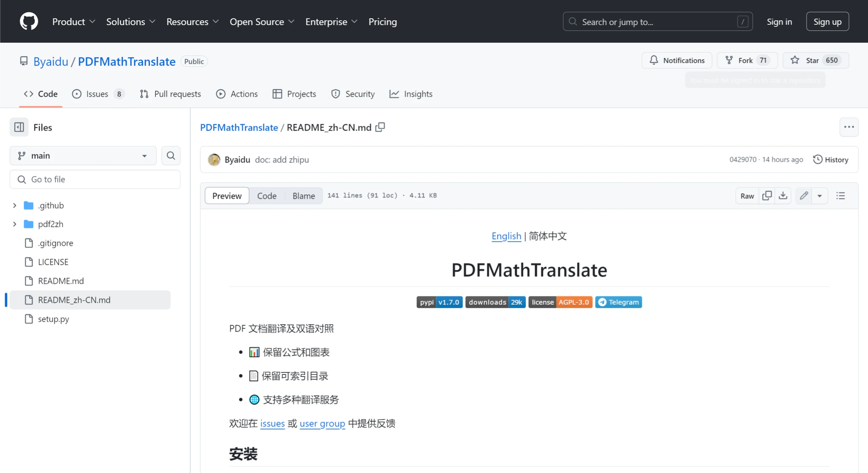Open the Notifications bell
Viewport: 868px width, 473px height.
pyautogui.click(x=676, y=60)
